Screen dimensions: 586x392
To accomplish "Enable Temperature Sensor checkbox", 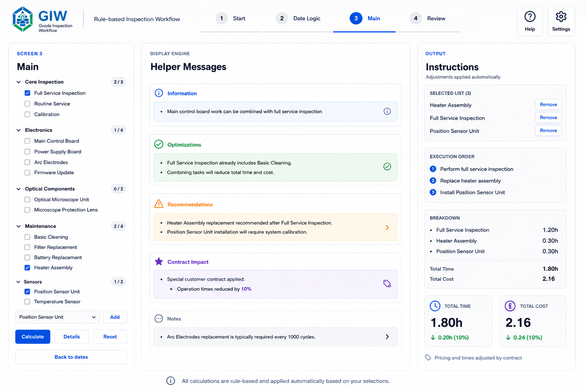I will coord(27,301).
